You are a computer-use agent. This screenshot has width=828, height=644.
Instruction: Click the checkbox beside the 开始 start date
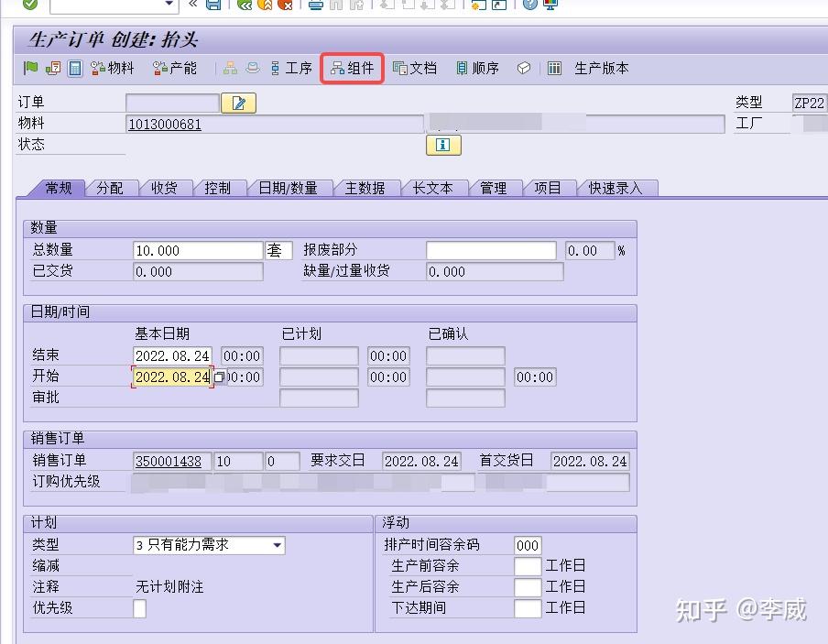pos(217,376)
